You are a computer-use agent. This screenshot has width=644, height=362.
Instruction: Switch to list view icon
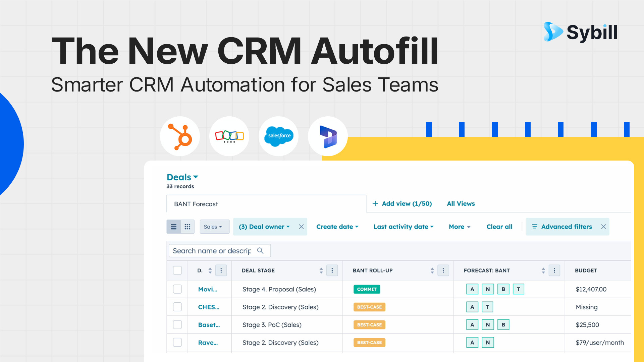(173, 227)
